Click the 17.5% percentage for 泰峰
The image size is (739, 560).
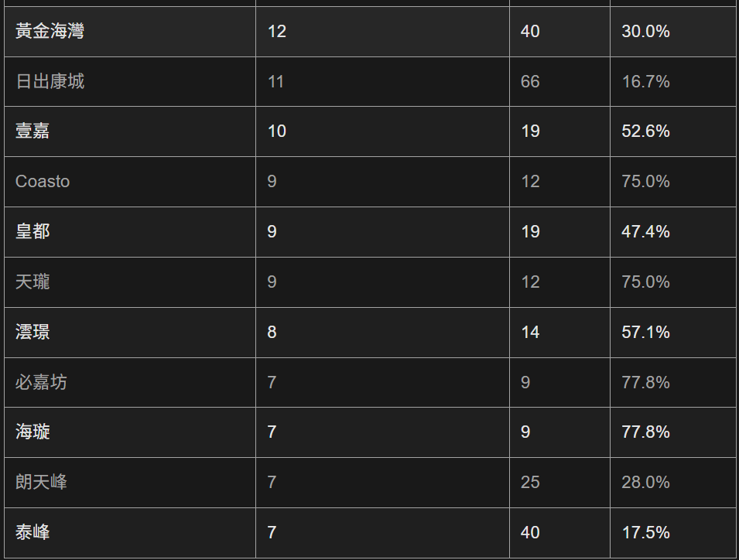tap(645, 532)
